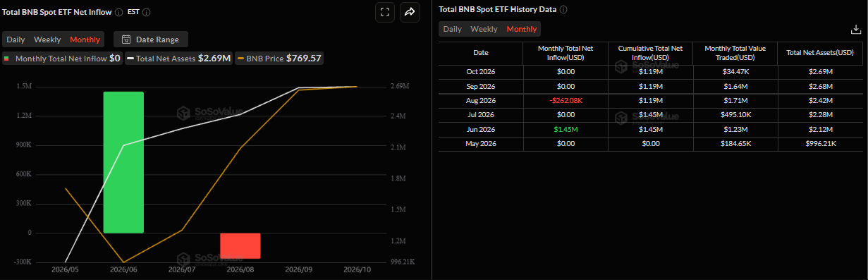Toggle Monthly Total Net Inflow legend series

62,59
